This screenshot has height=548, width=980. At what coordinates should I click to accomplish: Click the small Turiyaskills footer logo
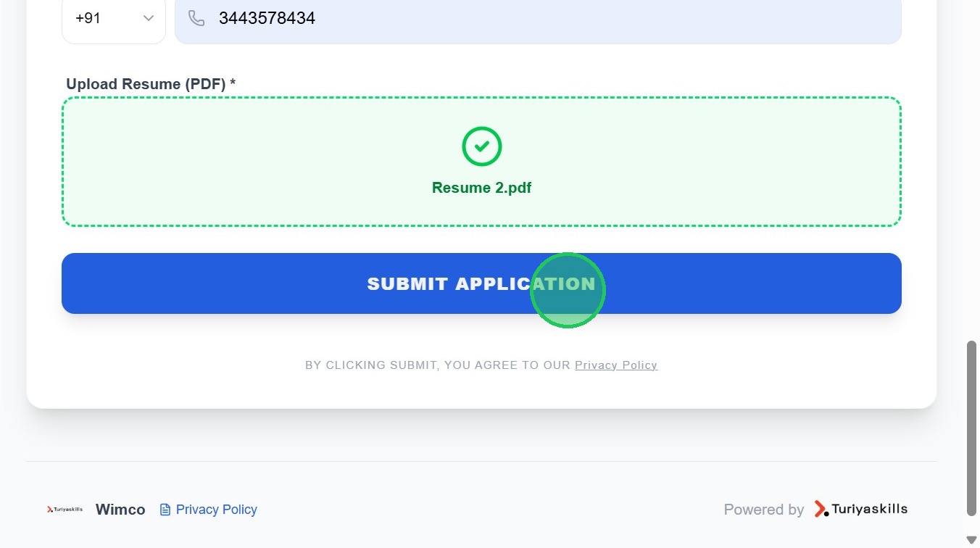(65, 510)
